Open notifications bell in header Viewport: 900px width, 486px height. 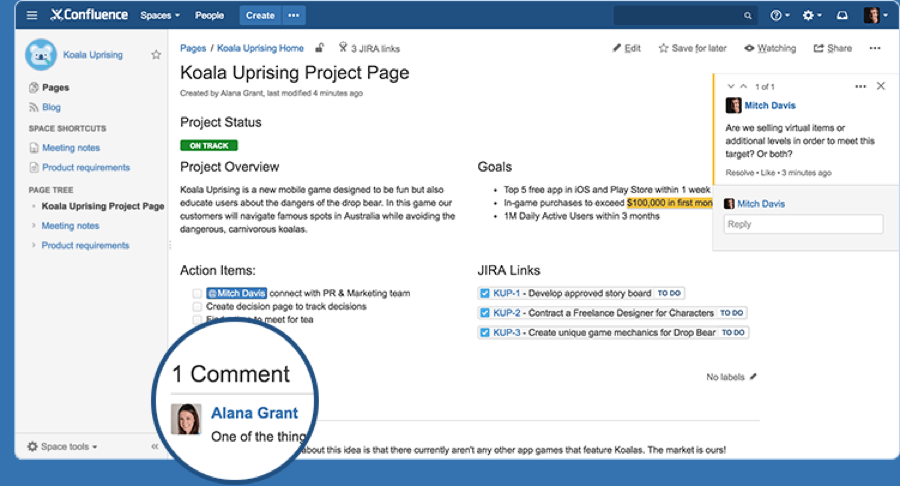(842, 15)
